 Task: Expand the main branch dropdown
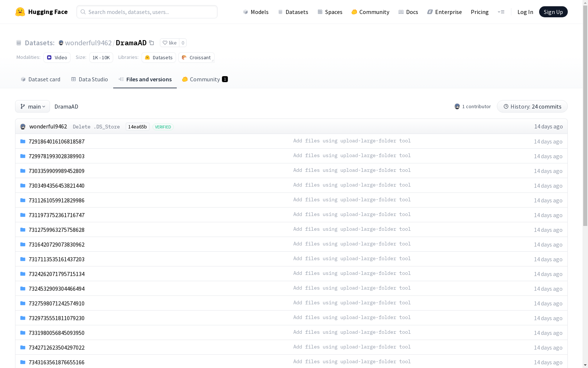pos(33,106)
